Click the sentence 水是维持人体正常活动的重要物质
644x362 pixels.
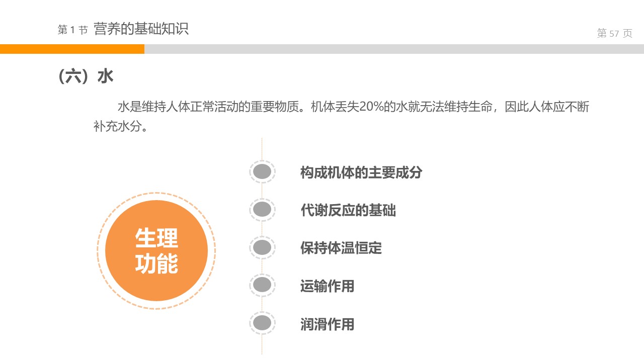pyautogui.click(x=211, y=107)
